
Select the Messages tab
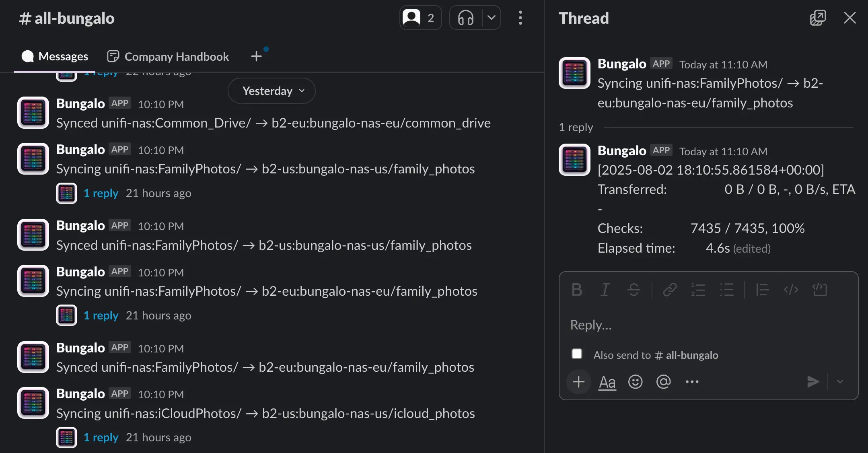tap(63, 56)
